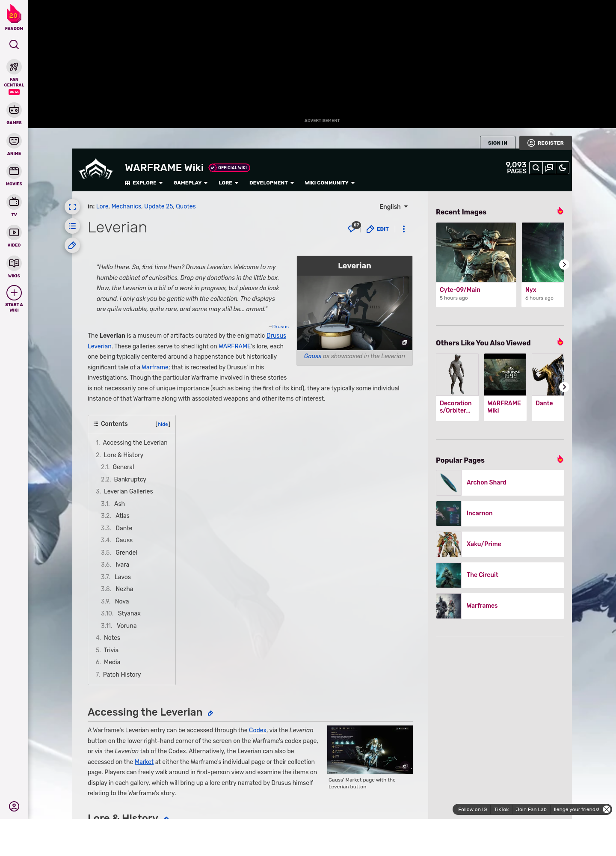Open the Codex link
This screenshot has height=856, width=616.
(258, 730)
